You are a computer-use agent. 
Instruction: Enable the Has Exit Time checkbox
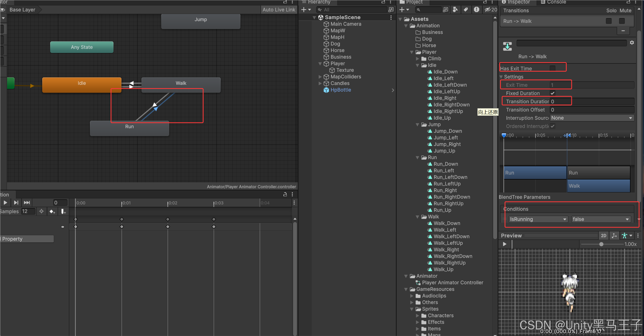(x=552, y=68)
